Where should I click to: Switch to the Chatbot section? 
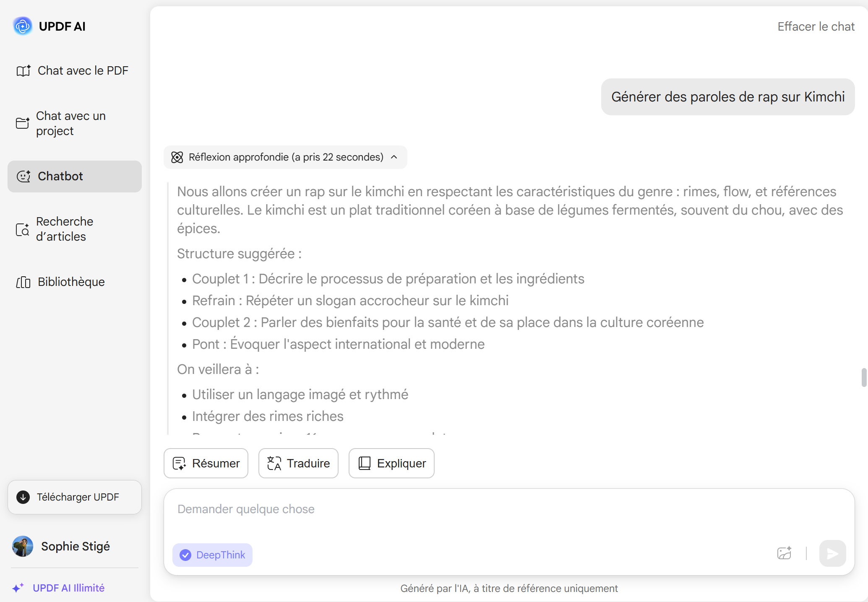click(x=75, y=176)
